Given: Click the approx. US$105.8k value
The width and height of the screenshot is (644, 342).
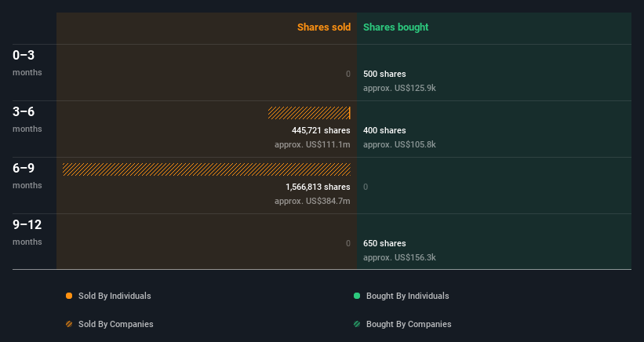Looking at the screenshot, I should 399,144.
